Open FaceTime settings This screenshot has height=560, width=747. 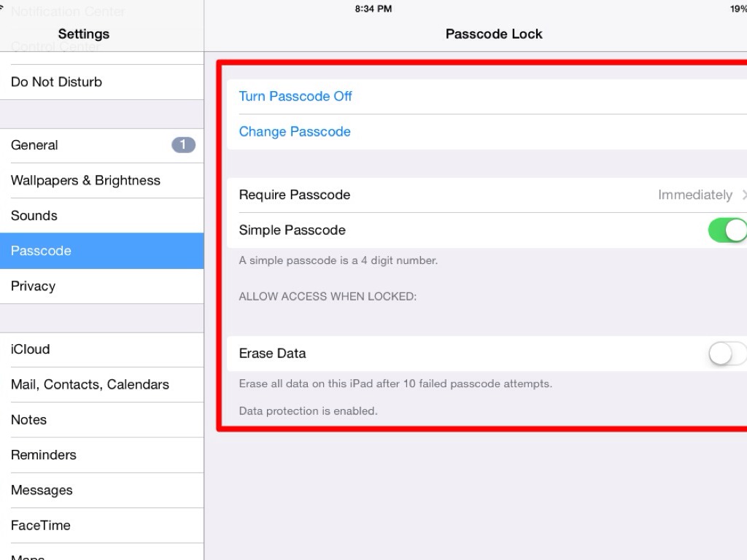coord(41,525)
